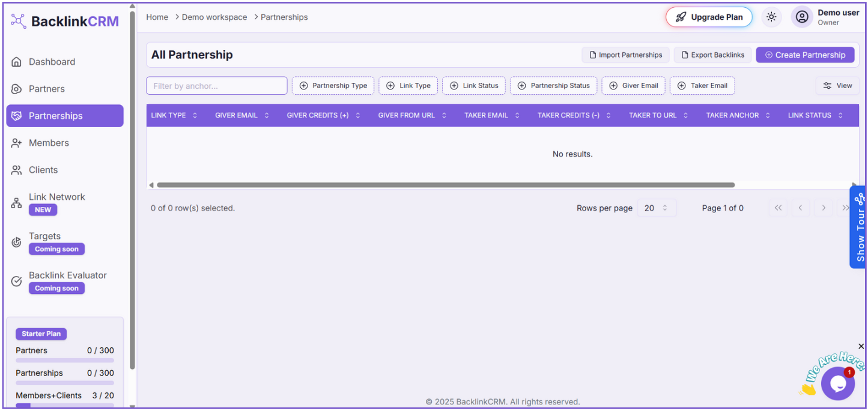Open the View column options
This screenshot has width=868, height=411.
[837, 86]
